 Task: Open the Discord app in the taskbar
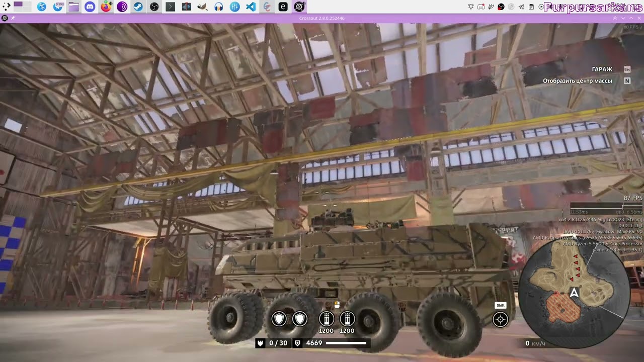90,7
